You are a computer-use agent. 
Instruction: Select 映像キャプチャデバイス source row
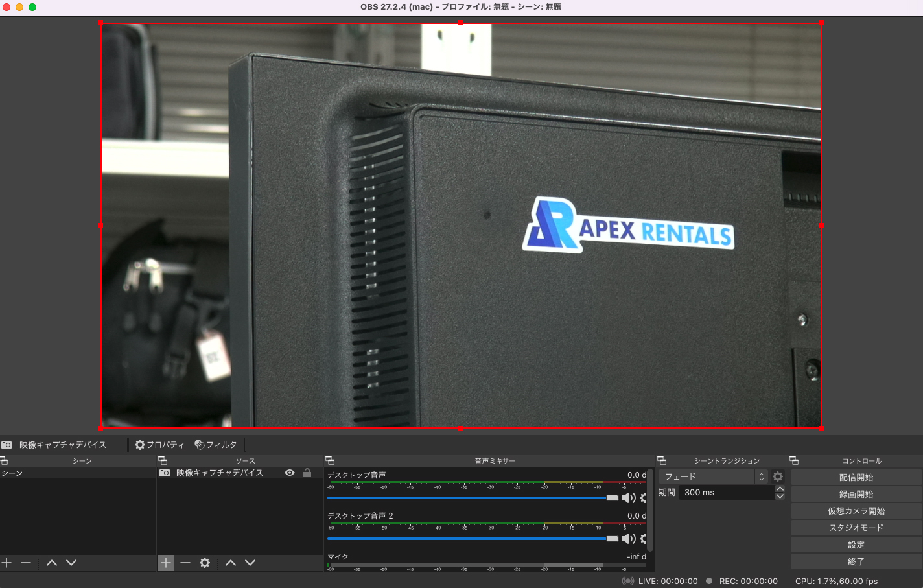240,473
